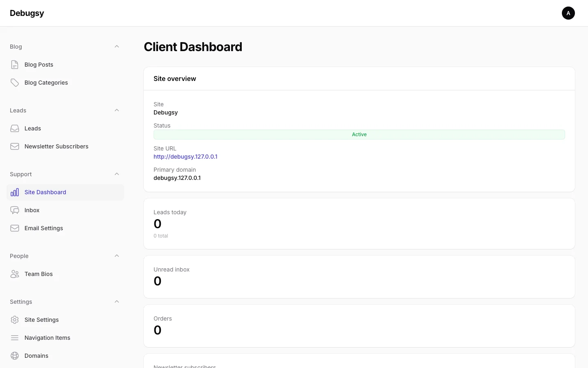588x368 pixels.
Task: Click the Site Dashboard bar chart icon
Action: [15, 192]
